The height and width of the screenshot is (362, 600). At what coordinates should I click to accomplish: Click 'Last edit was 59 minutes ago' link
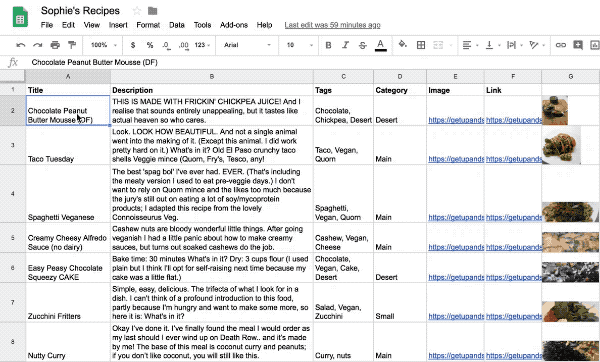tap(333, 25)
